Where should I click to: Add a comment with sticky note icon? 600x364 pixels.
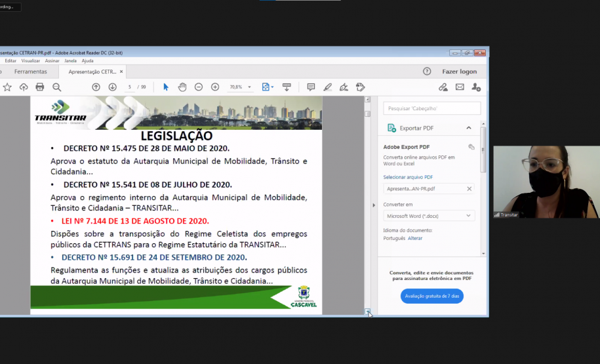tap(311, 87)
